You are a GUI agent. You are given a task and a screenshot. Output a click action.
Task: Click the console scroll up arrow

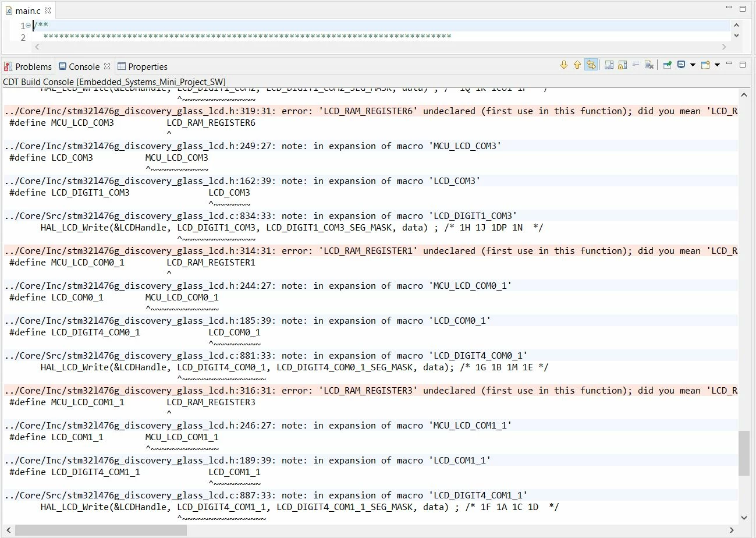click(x=744, y=94)
